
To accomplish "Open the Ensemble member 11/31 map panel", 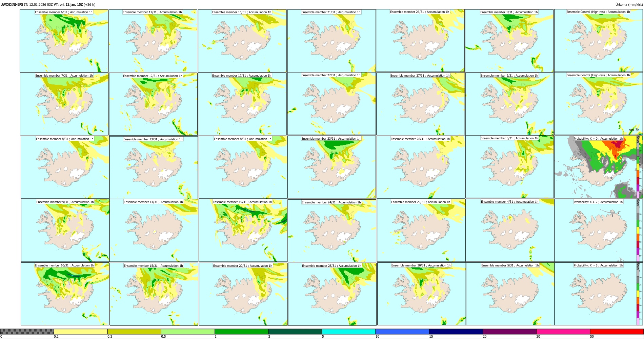I will coord(153,41).
